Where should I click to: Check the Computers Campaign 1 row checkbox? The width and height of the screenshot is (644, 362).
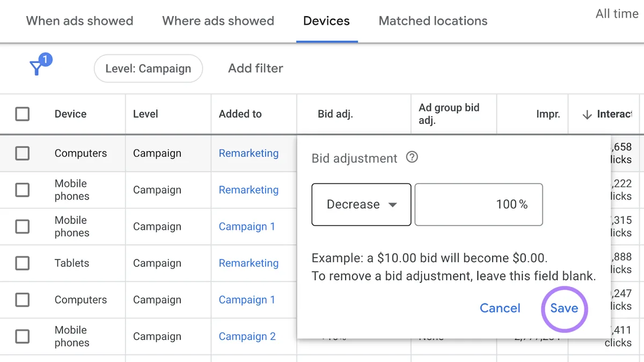point(22,300)
